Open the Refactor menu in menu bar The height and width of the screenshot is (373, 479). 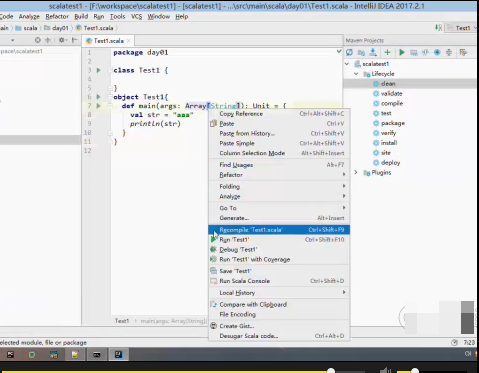pos(57,16)
